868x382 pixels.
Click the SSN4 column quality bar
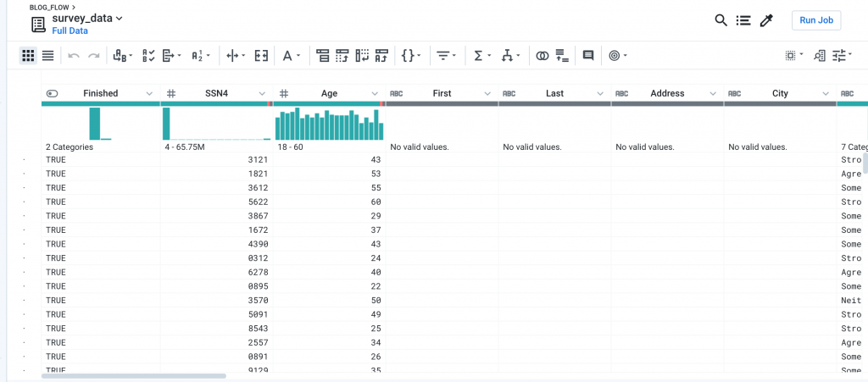point(216,104)
